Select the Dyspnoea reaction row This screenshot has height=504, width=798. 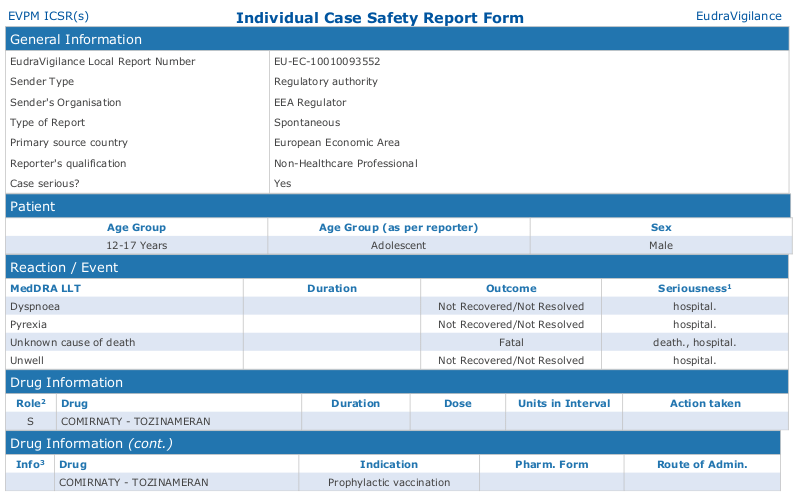point(35,306)
